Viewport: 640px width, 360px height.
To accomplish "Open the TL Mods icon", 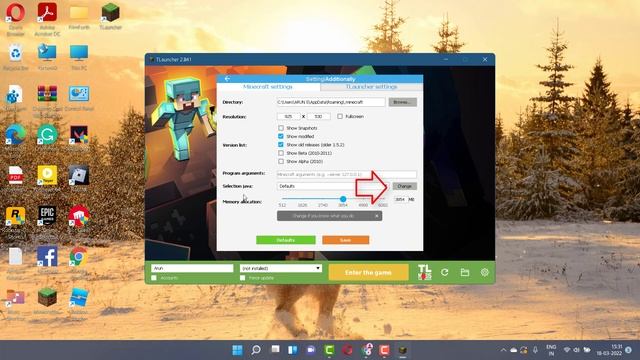I will (x=424, y=272).
